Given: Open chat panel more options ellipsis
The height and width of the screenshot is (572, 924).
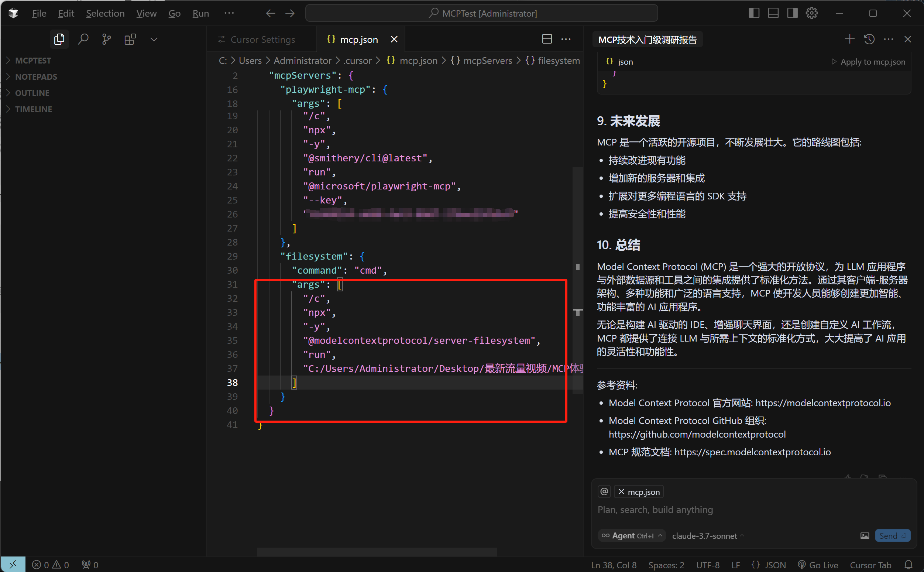Looking at the screenshot, I should tap(889, 39).
